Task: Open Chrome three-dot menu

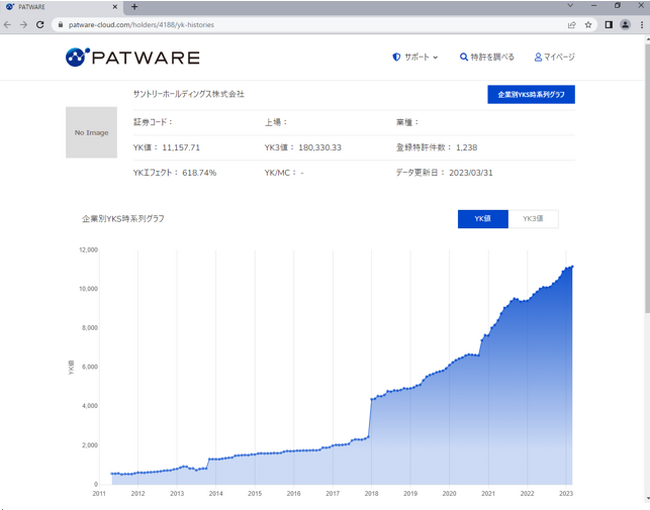Action: click(x=640, y=24)
